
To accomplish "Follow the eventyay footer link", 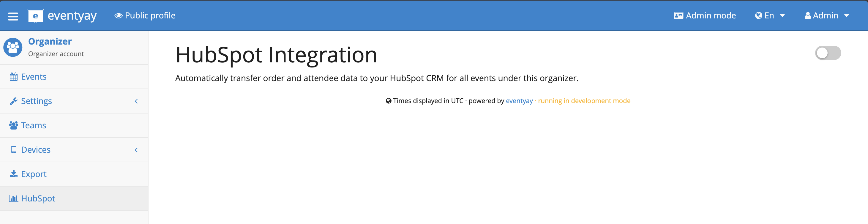I will (x=519, y=101).
